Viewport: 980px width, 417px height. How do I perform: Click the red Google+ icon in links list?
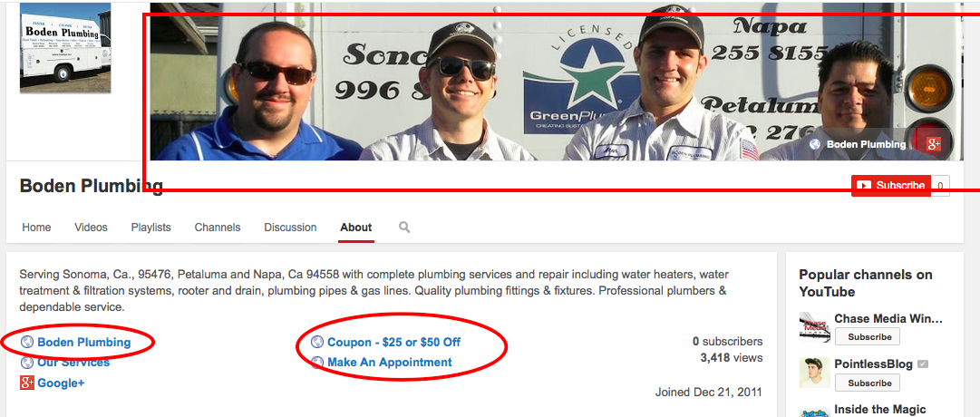pos(27,383)
